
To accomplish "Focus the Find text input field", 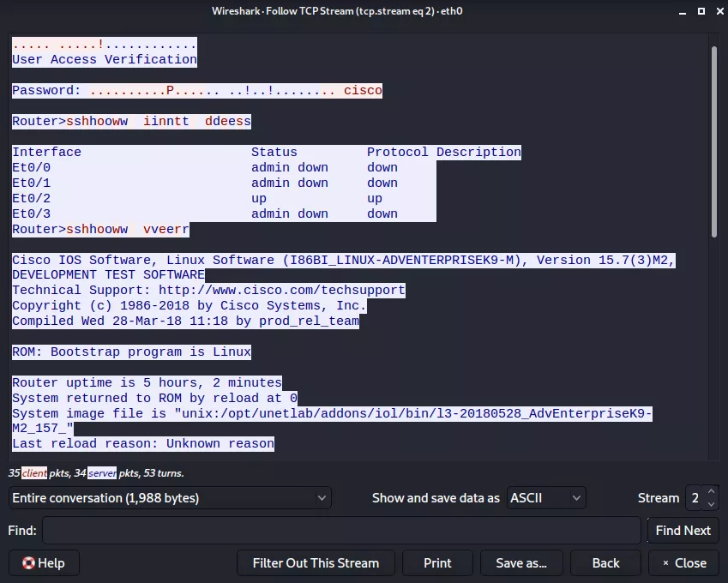I will (x=341, y=531).
